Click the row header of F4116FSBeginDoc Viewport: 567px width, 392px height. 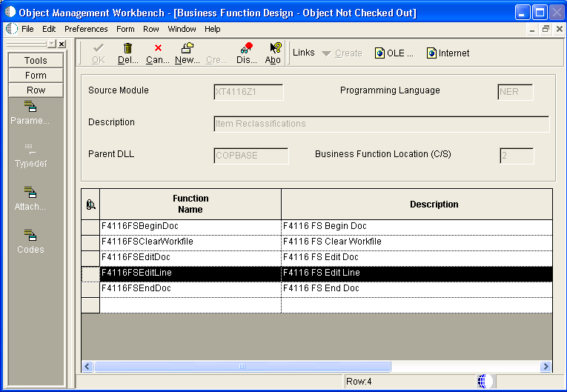90,227
